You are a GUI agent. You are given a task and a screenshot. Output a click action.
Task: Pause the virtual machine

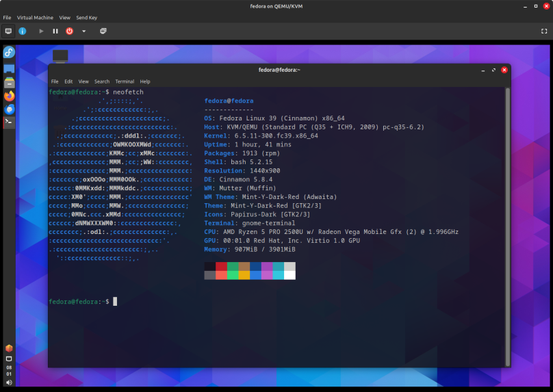[55, 31]
